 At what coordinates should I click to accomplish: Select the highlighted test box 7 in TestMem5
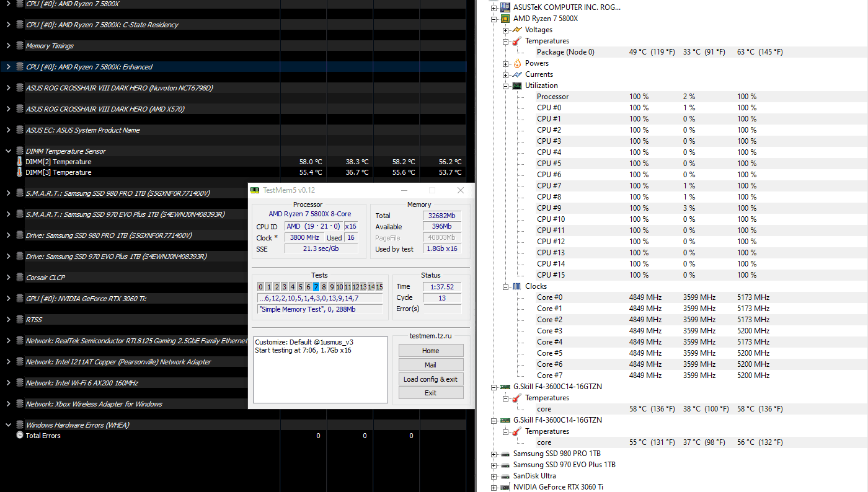coord(316,286)
